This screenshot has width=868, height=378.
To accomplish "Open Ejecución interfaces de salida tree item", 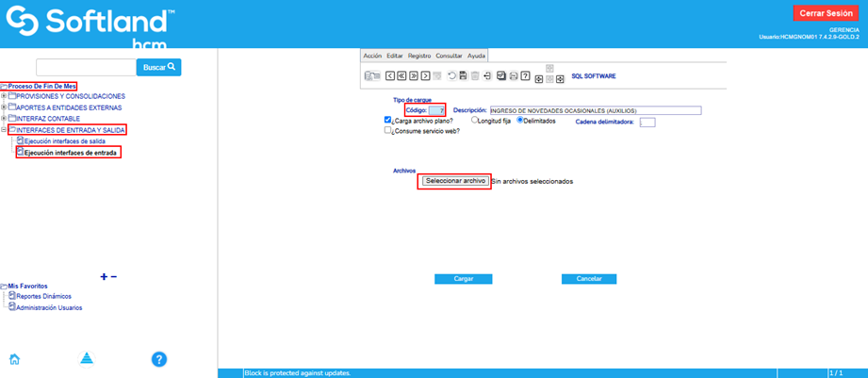I will click(64, 140).
